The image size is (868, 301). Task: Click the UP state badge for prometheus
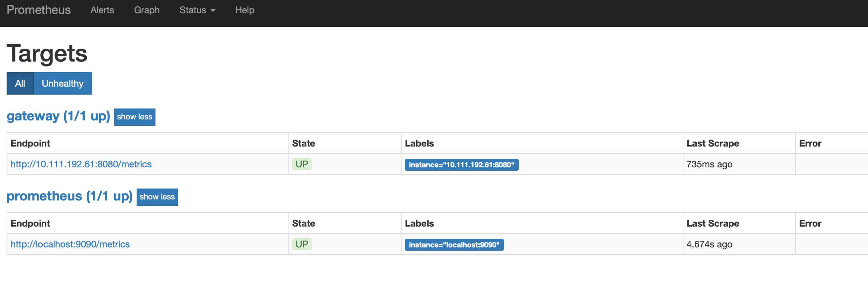[302, 244]
